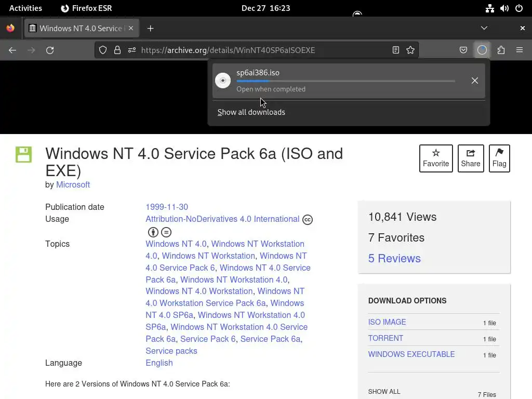Close the Windows NT 4.0 Service tab
This screenshot has height=399, width=532.
pos(131,28)
